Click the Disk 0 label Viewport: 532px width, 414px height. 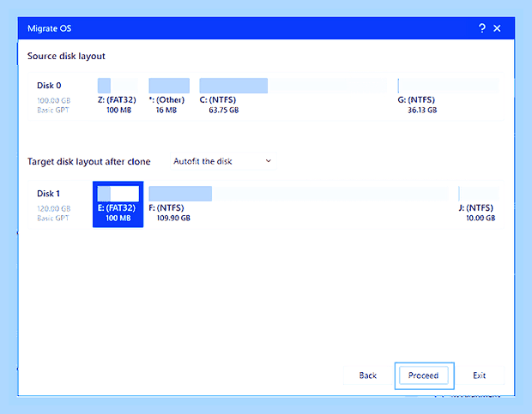click(x=49, y=86)
